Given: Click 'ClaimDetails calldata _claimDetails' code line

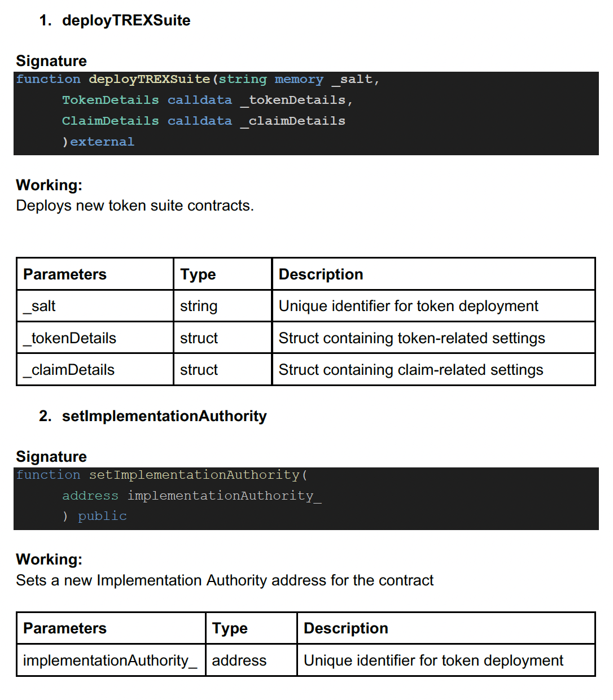Looking at the screenshot, I should click(x=203, y=121).
